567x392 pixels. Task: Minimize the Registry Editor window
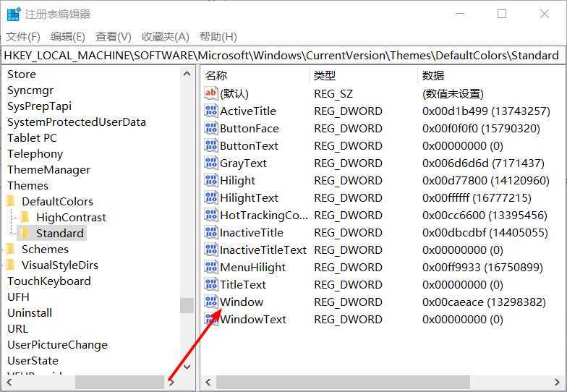pyautogui.click(x=460, y=14)
